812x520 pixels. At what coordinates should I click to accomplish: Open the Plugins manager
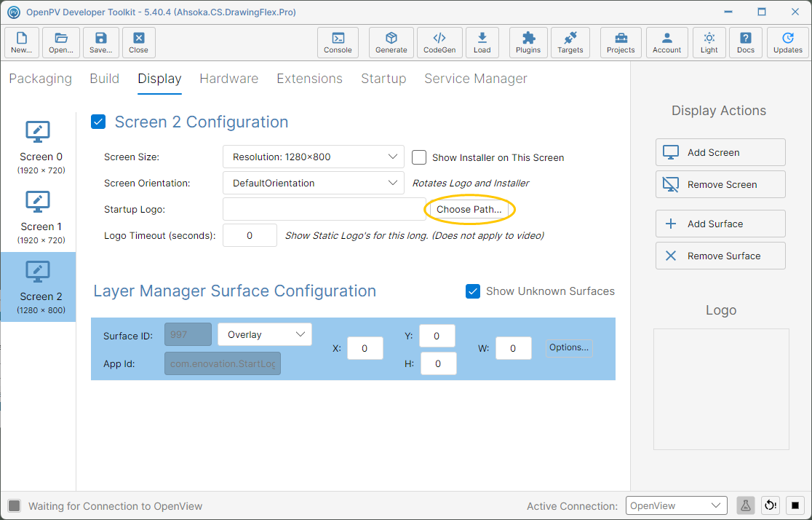coord(528,42)
